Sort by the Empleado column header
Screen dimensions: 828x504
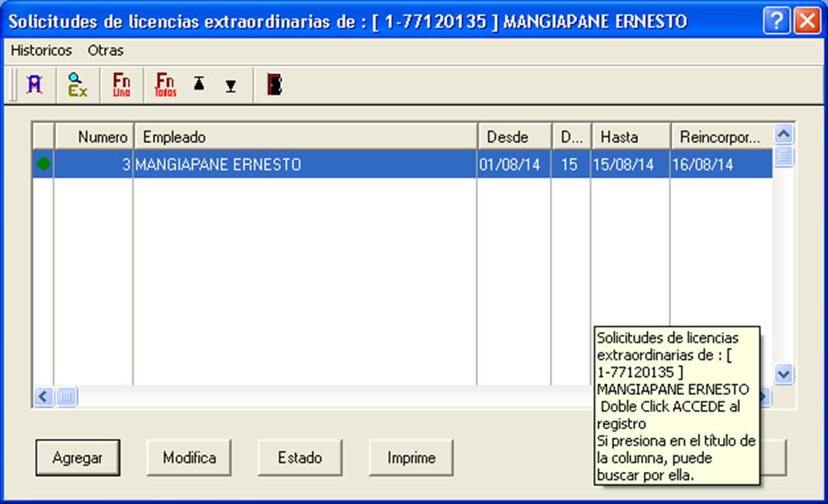point(305,137)
